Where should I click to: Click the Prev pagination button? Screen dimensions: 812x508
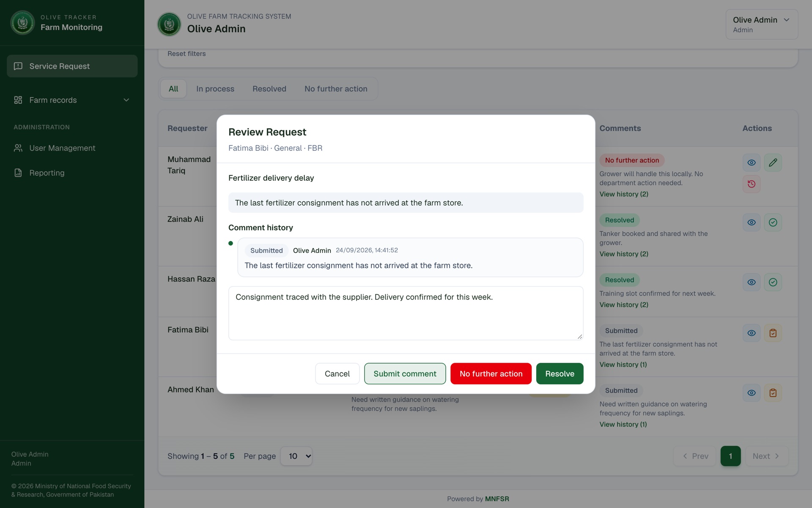pyautogui.click(x=695, y=456)
